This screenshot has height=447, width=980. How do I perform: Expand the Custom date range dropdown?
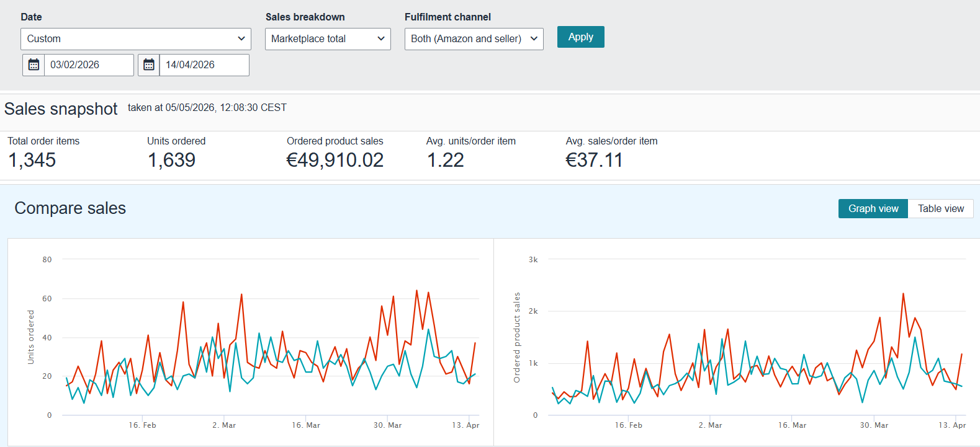[x=136, y=38]
